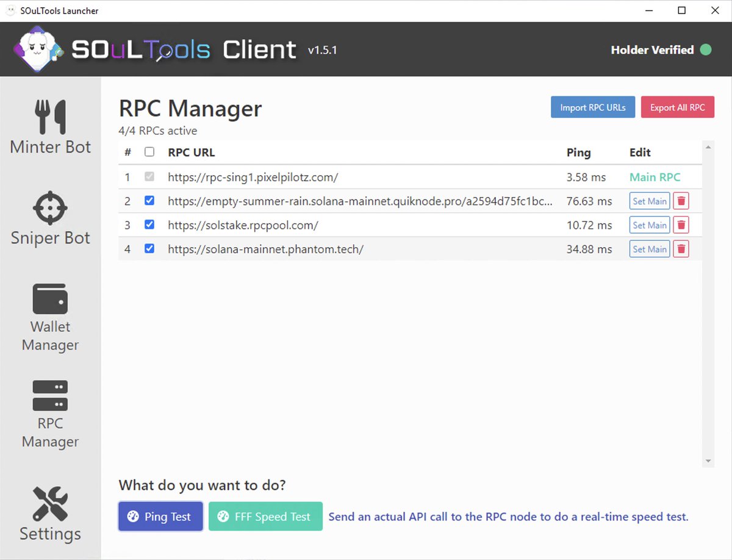Set quiknode.pro RPC as Main
The height and width of the screenshot is (560, 732).
click(x=650, y=201)
